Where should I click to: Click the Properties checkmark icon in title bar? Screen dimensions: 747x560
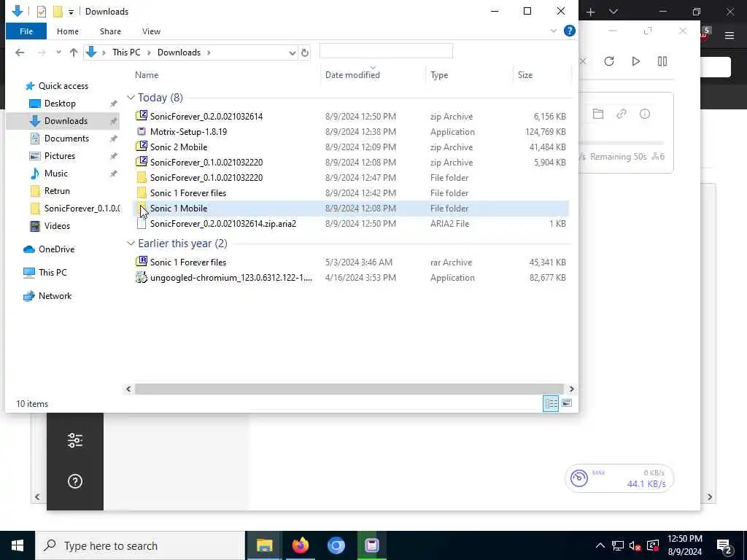[42, 12]
